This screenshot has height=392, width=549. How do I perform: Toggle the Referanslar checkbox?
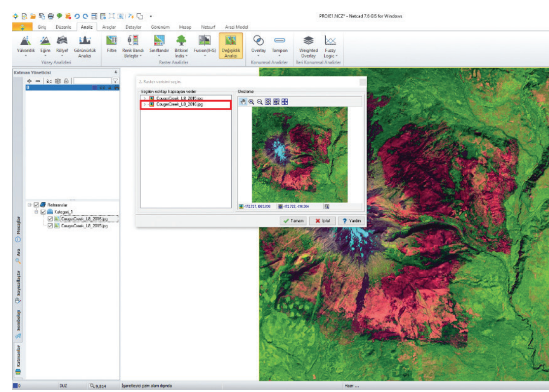click(36, 204)
